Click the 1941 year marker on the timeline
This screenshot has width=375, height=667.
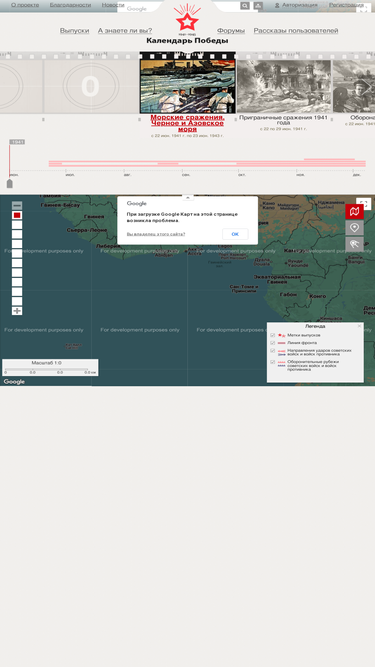17,142
